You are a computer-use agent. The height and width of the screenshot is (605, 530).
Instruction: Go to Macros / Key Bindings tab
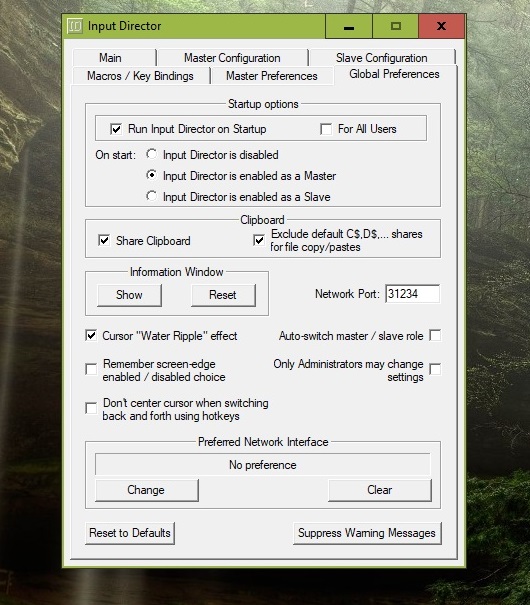[x=140, y=76]
